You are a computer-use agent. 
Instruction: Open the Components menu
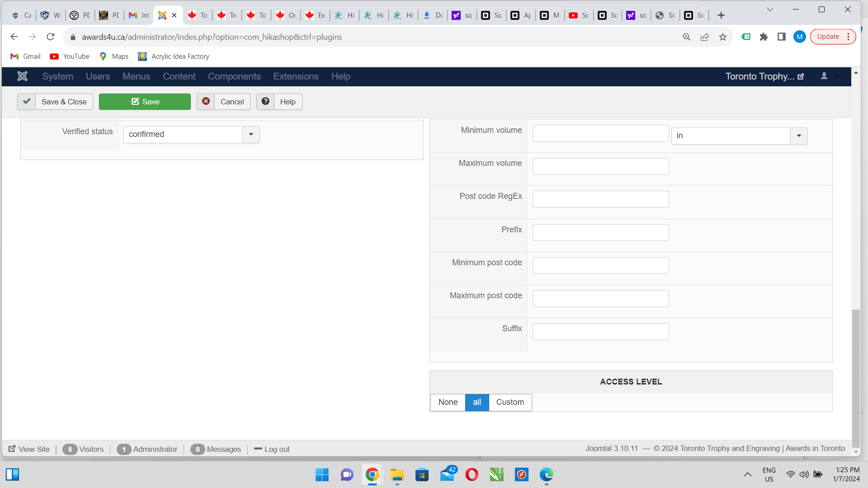(x=234, y=76)
